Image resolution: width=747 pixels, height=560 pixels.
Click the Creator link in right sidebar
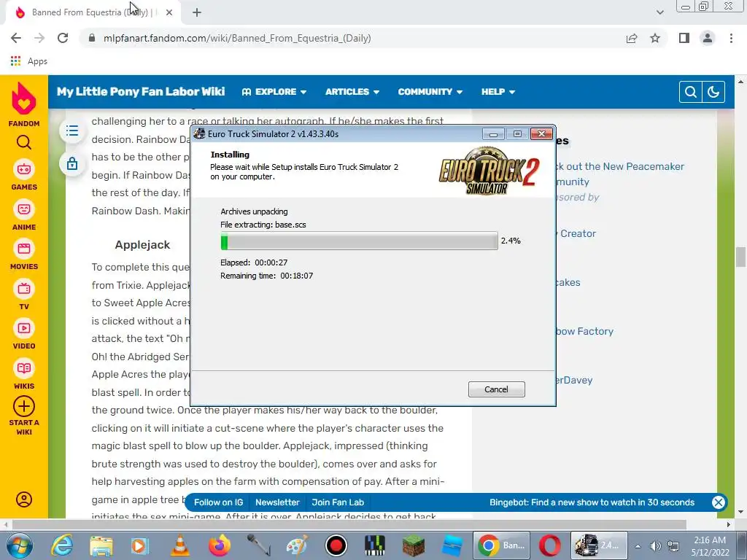(578, 233)
